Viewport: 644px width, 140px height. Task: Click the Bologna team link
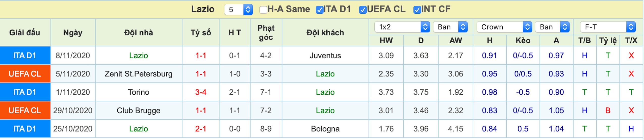[325, 129]
